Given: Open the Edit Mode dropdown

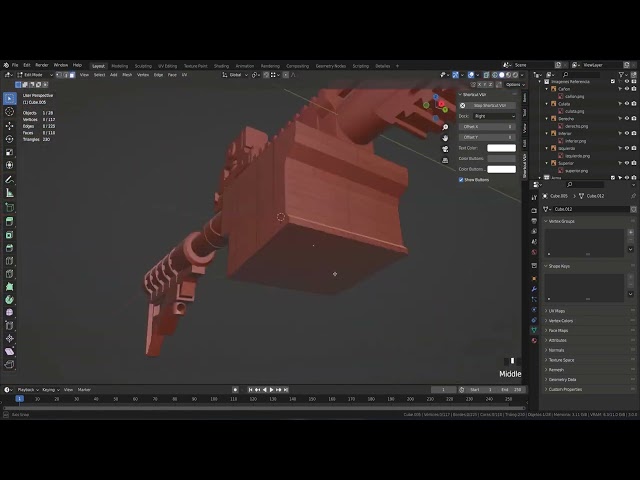Looking at the screenshot, I should [35, 75].
